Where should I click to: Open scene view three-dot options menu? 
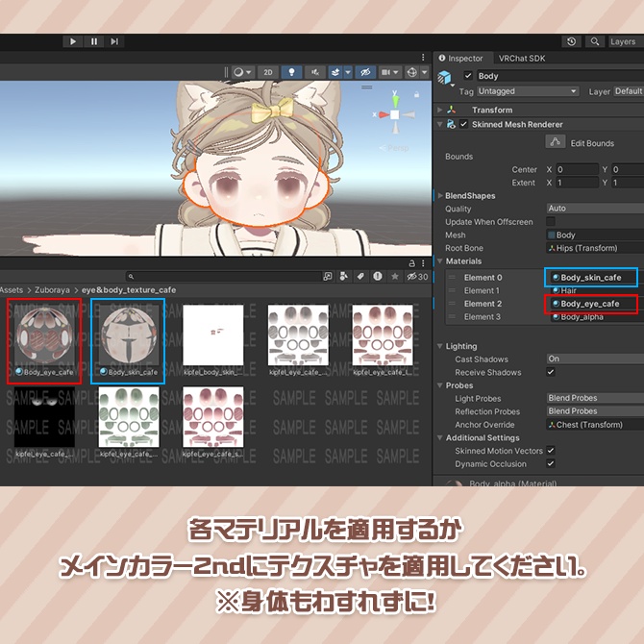coord(423,58)
